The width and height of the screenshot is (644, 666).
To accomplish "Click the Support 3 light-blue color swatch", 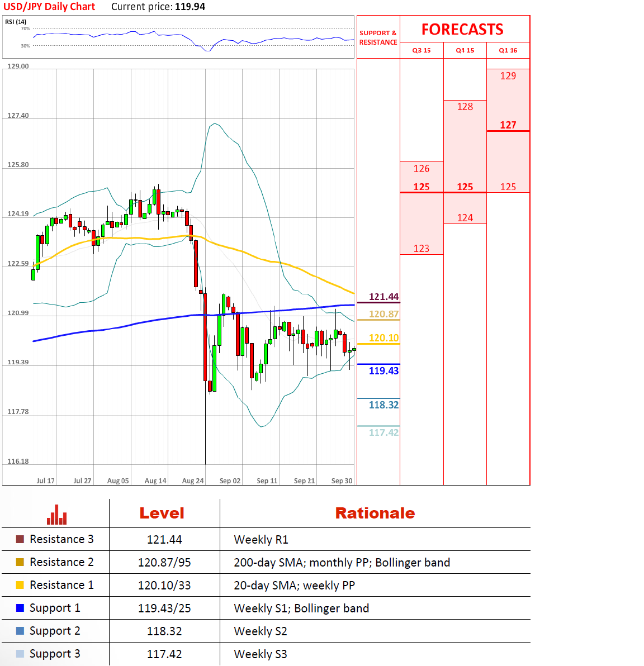I will pos(20,654).
